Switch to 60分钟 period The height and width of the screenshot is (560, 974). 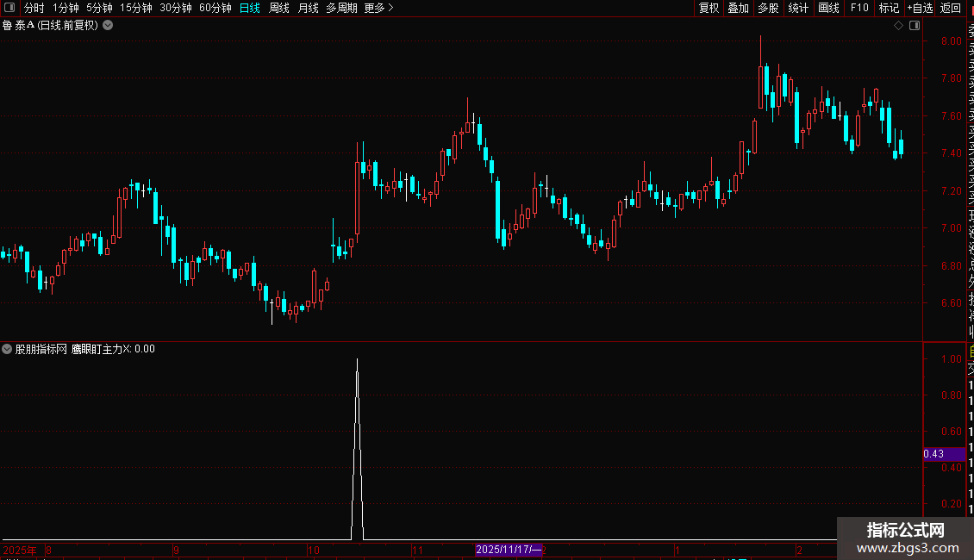215,8
